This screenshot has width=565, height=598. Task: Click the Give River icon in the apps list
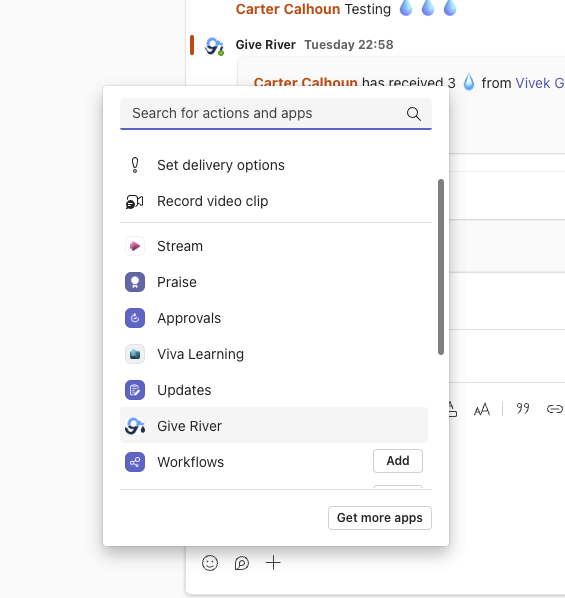click(135, 426)
